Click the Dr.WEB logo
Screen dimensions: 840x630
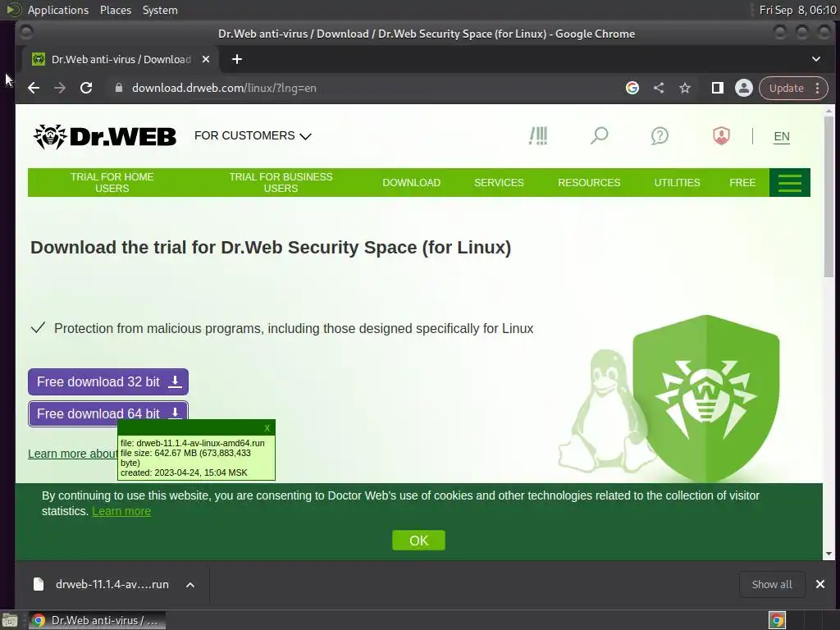[104, 136]
